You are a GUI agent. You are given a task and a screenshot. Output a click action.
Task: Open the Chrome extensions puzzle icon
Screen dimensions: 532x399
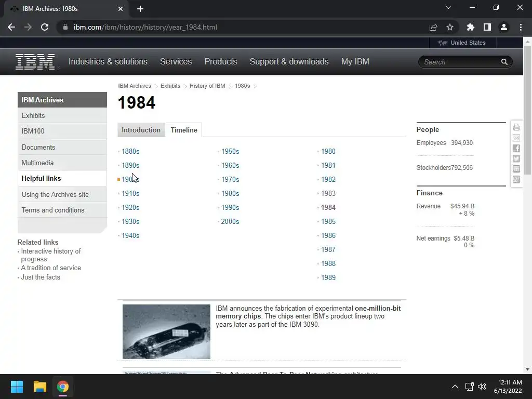coord(471,27)
